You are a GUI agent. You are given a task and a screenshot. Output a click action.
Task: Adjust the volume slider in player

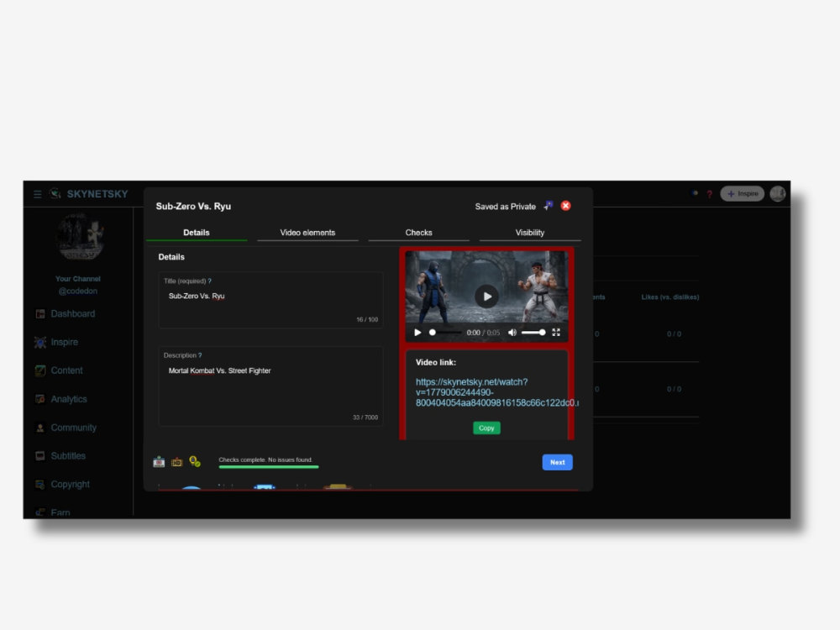tap(533, 333)
